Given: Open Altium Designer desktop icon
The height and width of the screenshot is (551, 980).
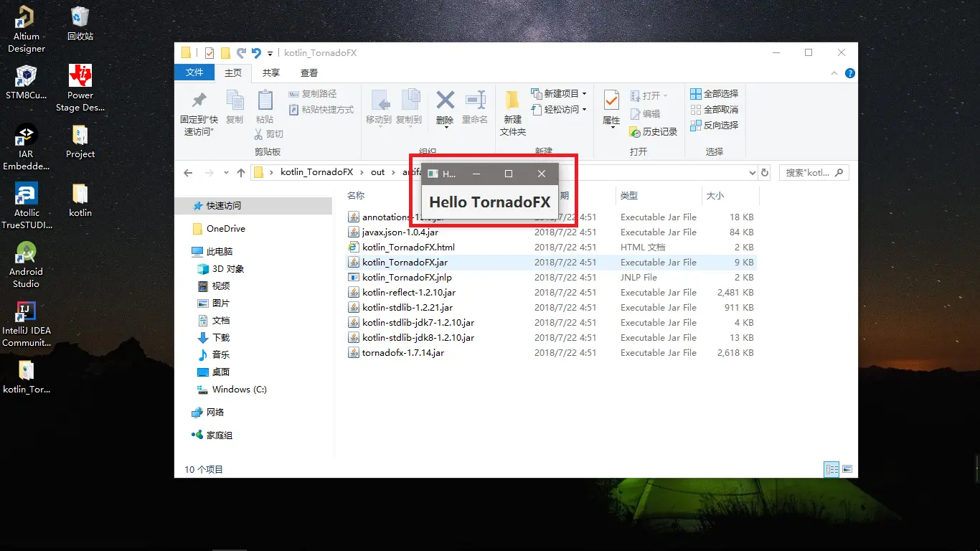Looking at the screenshot, I should pyautogui.click(x=27, y=29).
